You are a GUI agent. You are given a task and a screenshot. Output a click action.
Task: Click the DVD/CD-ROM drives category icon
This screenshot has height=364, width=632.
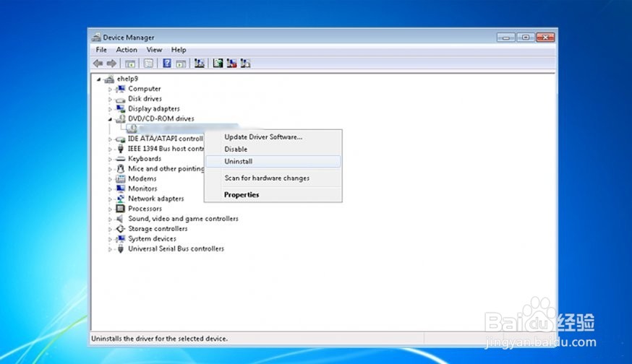pos(120,118)
